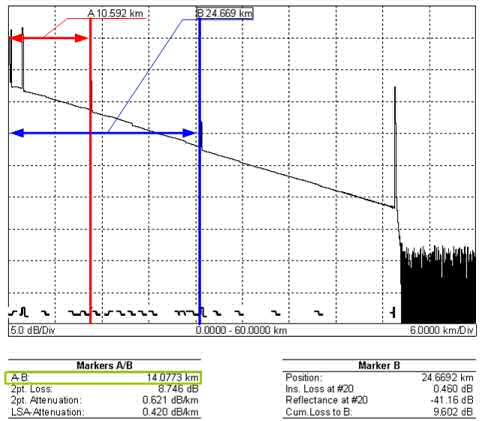Viewport: 482px width, 421px height.
Task: Click the 6.0000 km/Div scale label
Action: pos(441,331)
